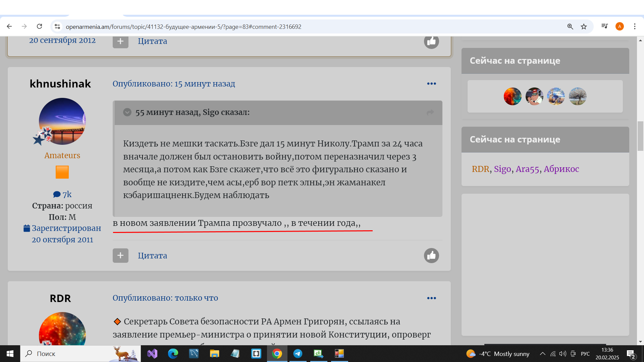The width and height of the screenshot is (644, 362).
Task: Switch to Chrome on the taskbar
Action: point(277,354)
